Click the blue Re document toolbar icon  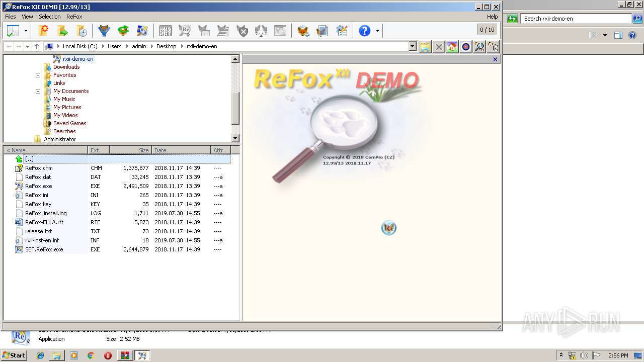pos(142,31)
